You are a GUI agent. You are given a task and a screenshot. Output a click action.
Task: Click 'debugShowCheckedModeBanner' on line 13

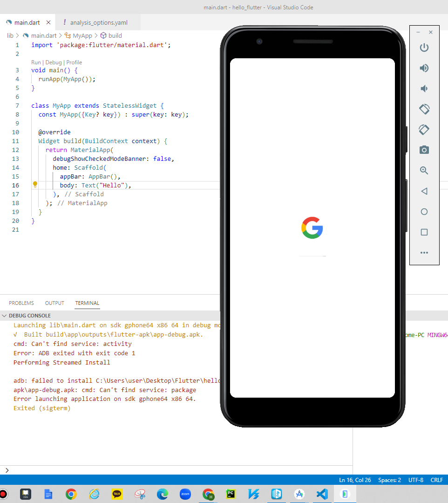click(x=99, y=158)
